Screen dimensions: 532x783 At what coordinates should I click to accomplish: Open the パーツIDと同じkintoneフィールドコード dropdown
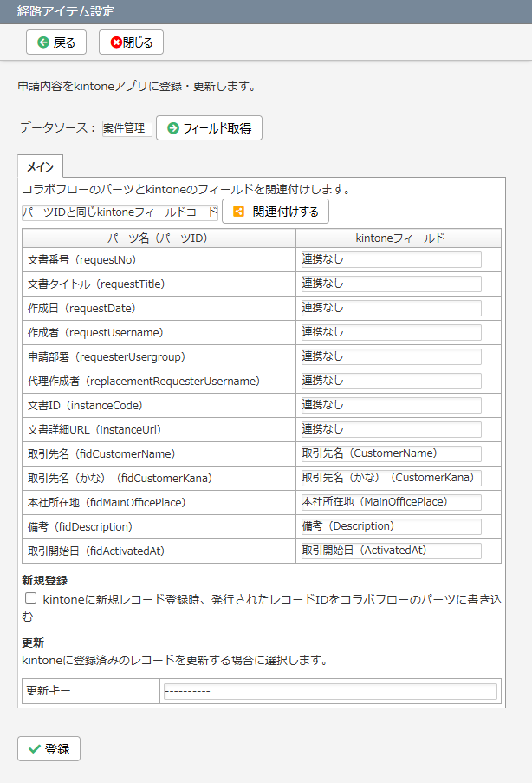coord(120,212)
